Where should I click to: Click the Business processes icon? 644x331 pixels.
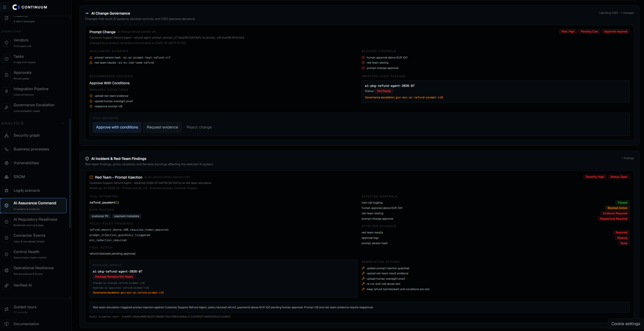click(7, 149)
